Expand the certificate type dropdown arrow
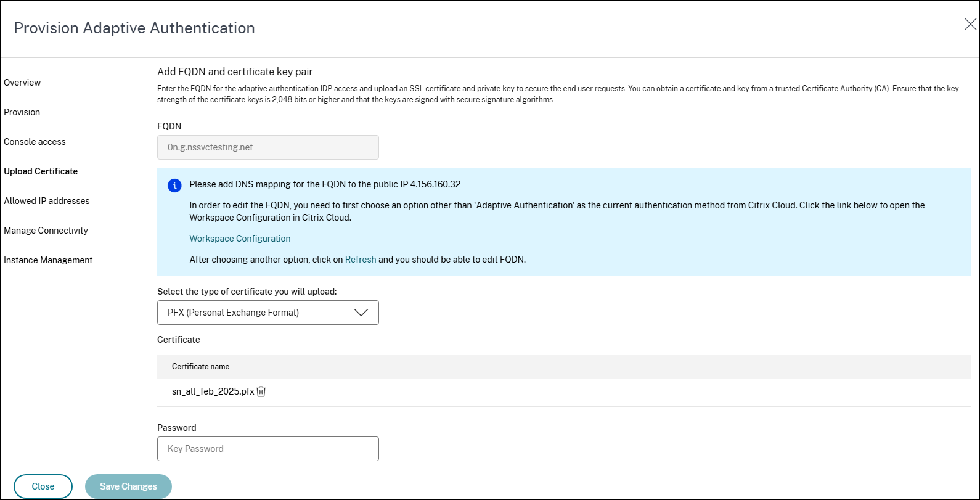 361,313
